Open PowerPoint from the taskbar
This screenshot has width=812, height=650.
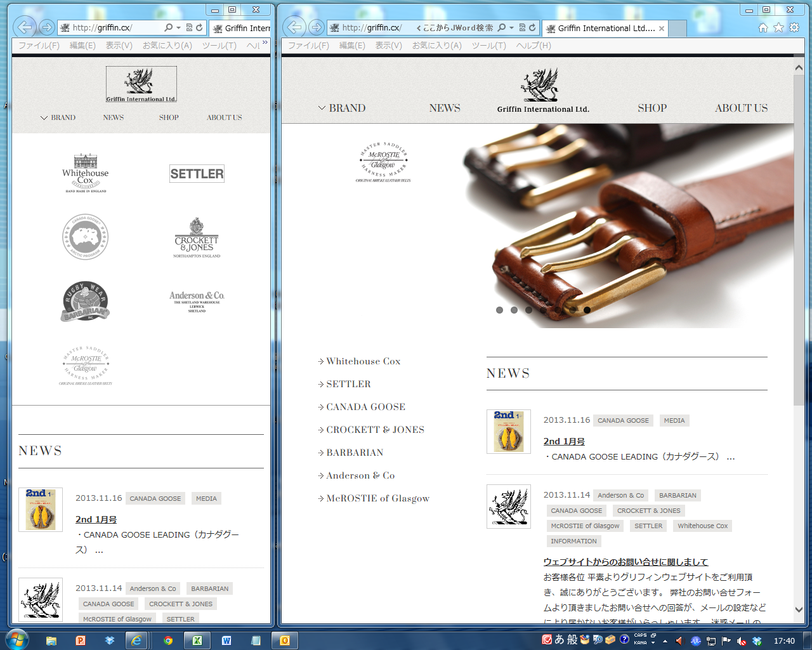[x=81, y=640]
